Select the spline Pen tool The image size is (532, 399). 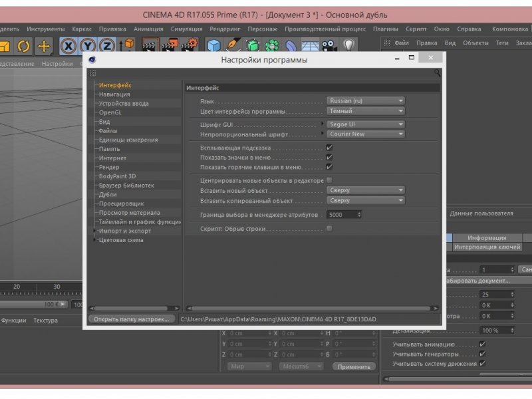[233, 45]
